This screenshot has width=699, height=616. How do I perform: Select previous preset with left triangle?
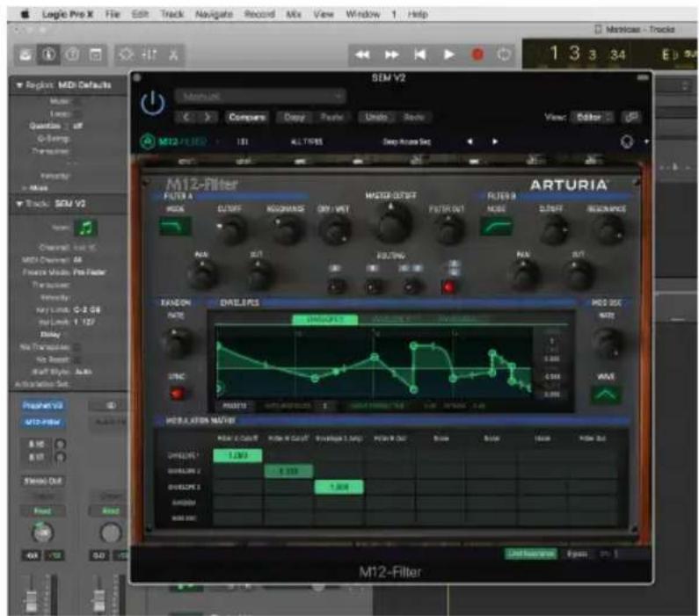coord(470,141)
